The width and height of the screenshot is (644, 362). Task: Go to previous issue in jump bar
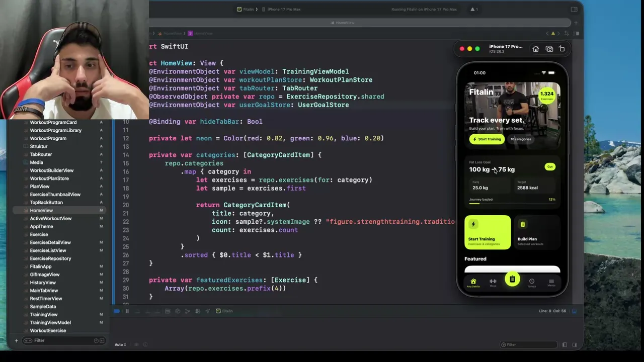tap(546, 33)
